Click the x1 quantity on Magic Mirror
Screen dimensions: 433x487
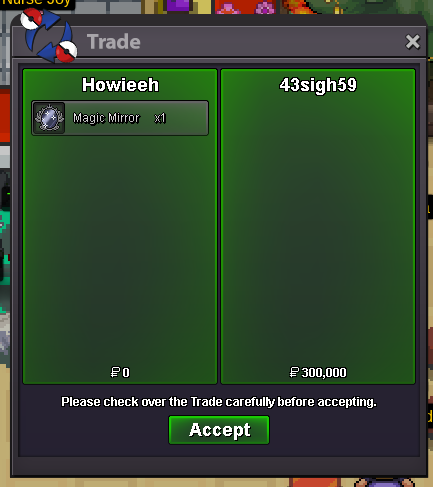tap(160, 118)
